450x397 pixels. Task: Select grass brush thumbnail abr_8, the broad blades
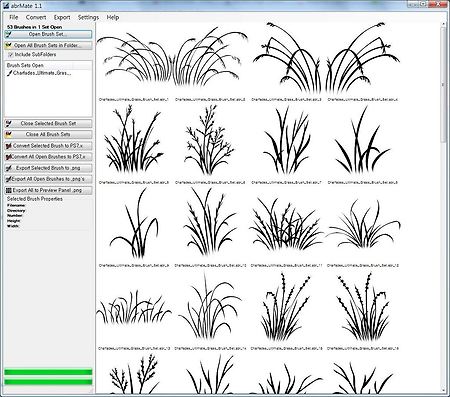tap(363, 140)
